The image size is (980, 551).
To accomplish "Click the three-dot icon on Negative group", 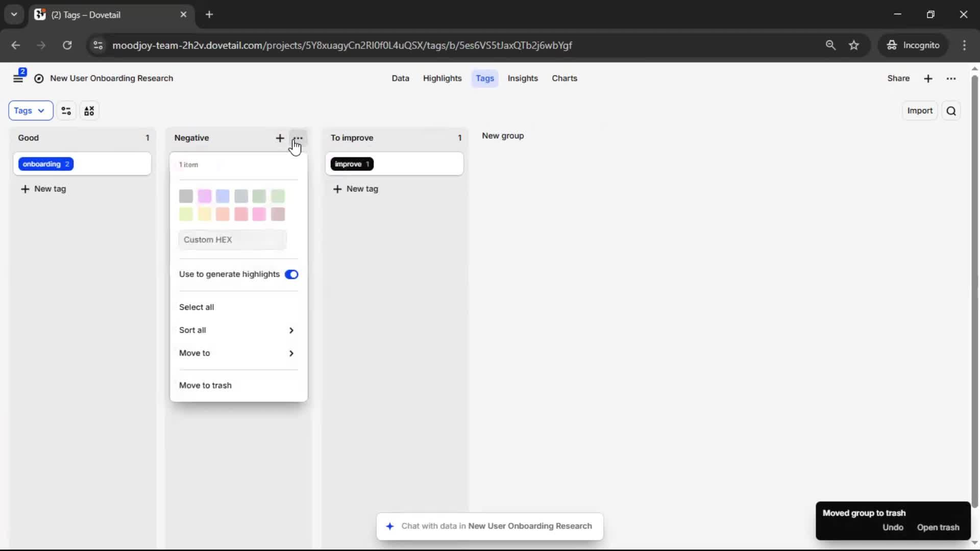I will [x=298, y=138].
